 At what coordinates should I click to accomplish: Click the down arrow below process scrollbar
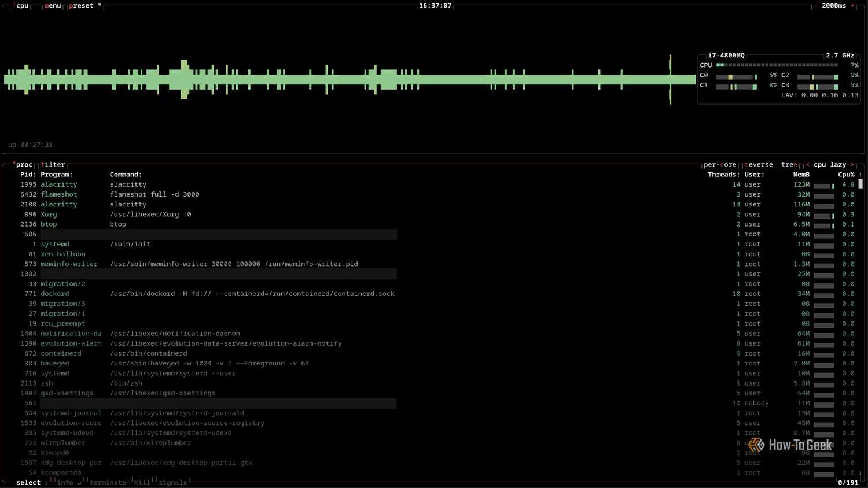tap(860, 473)
